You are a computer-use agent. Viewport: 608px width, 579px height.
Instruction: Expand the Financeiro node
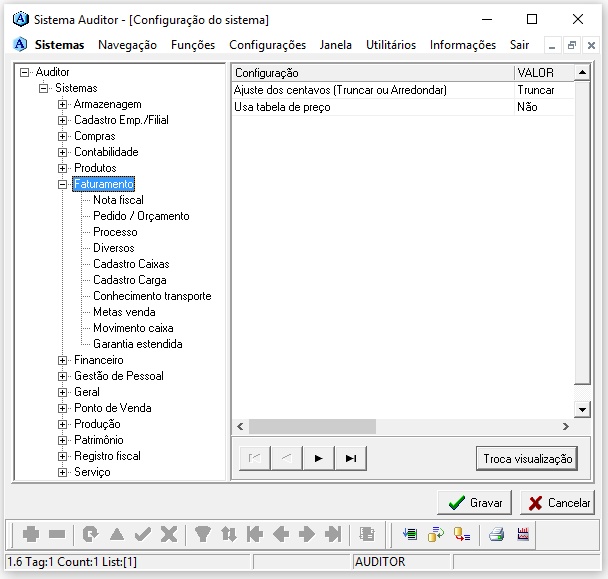(62, 360)
